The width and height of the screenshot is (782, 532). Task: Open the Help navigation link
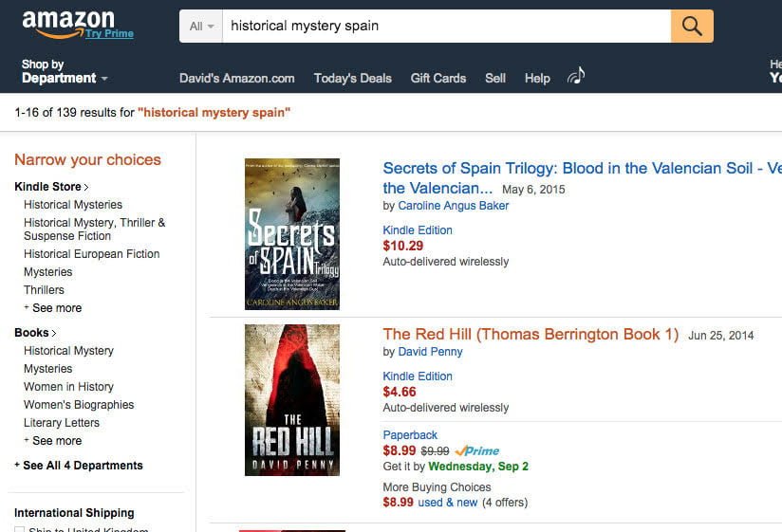537,79
